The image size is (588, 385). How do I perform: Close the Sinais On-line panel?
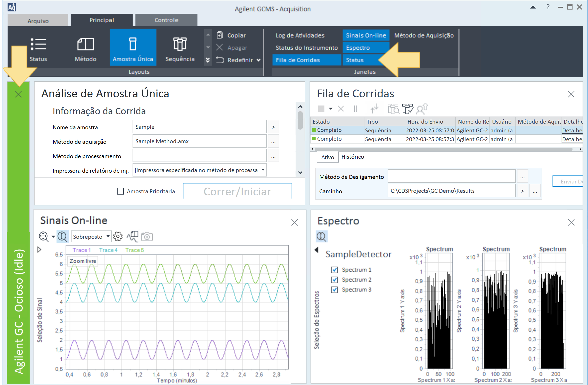(x=295, y=222)
